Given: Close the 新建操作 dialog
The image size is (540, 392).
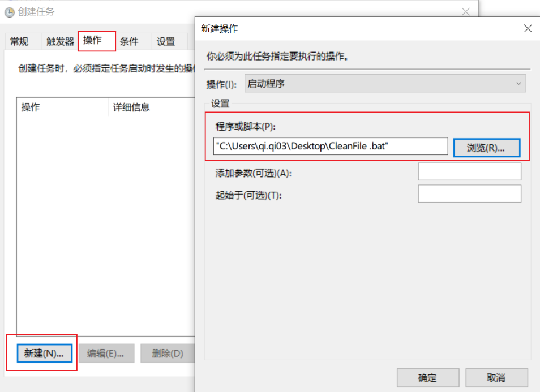Looking at the screenshot, I should [x=528, y=28].
